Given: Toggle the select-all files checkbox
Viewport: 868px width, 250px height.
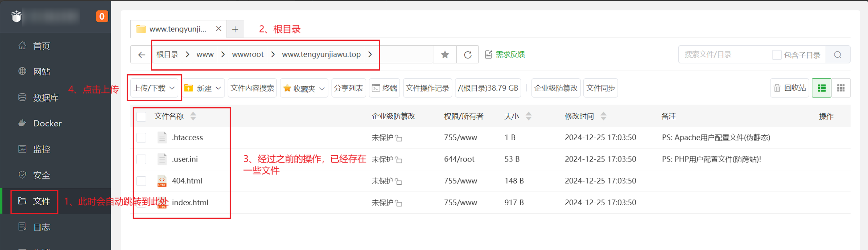Looking at the screenshot, I should (x=141, y=116).
